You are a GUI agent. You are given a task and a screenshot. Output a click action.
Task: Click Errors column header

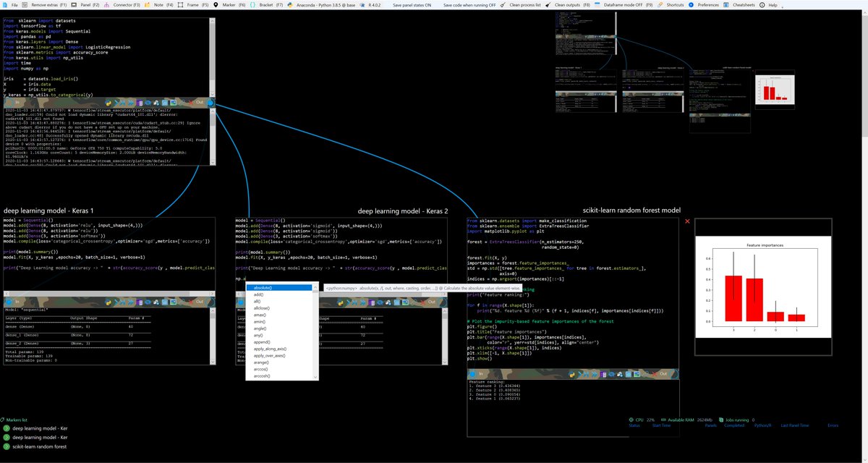(833, 426)
